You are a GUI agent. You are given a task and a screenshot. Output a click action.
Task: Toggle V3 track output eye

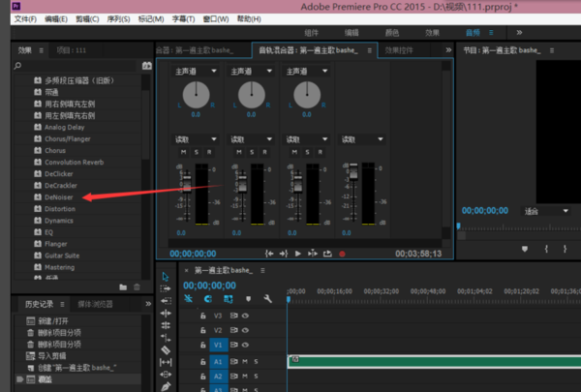245,316
